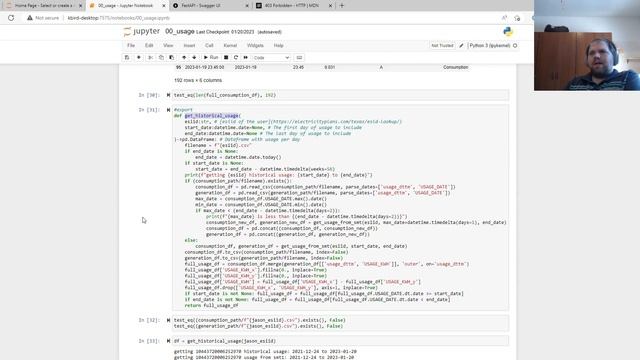Click the Jupyter logo

pos(142,31)
